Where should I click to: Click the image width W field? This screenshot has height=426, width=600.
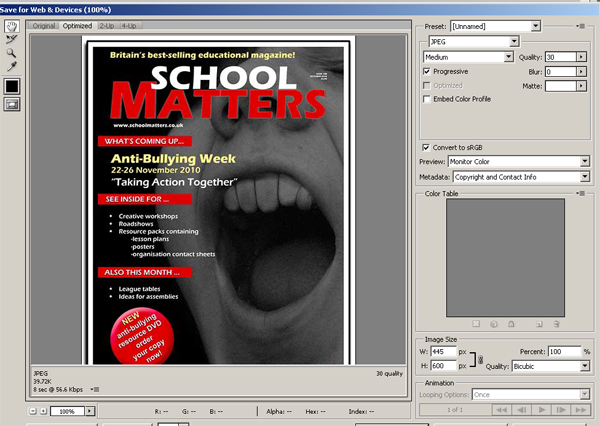[443, 352]
